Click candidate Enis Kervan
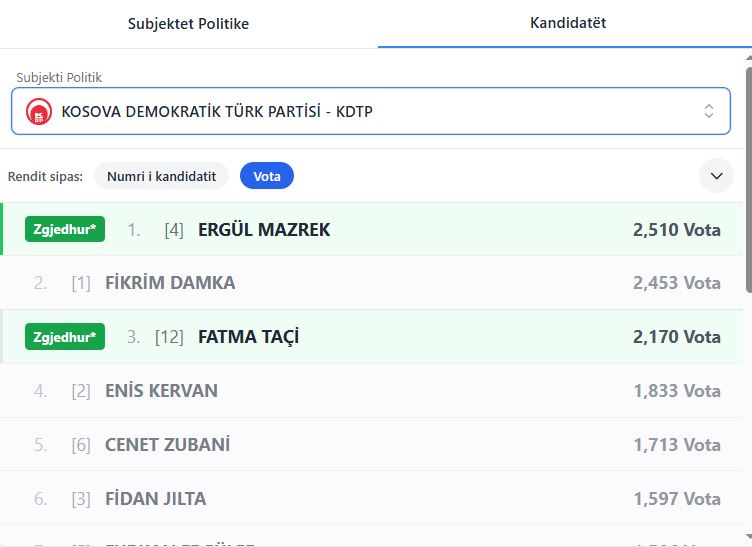The image size is (752, 547). [161, 391]
